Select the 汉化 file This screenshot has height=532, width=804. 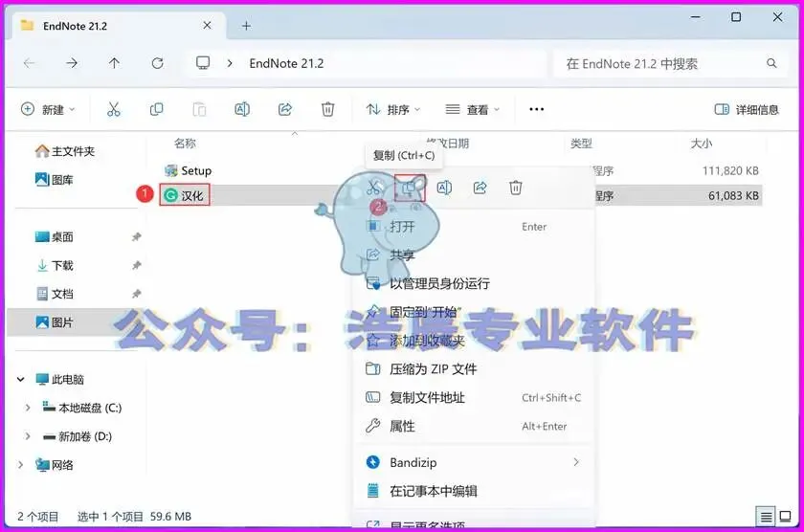point(185,195)
